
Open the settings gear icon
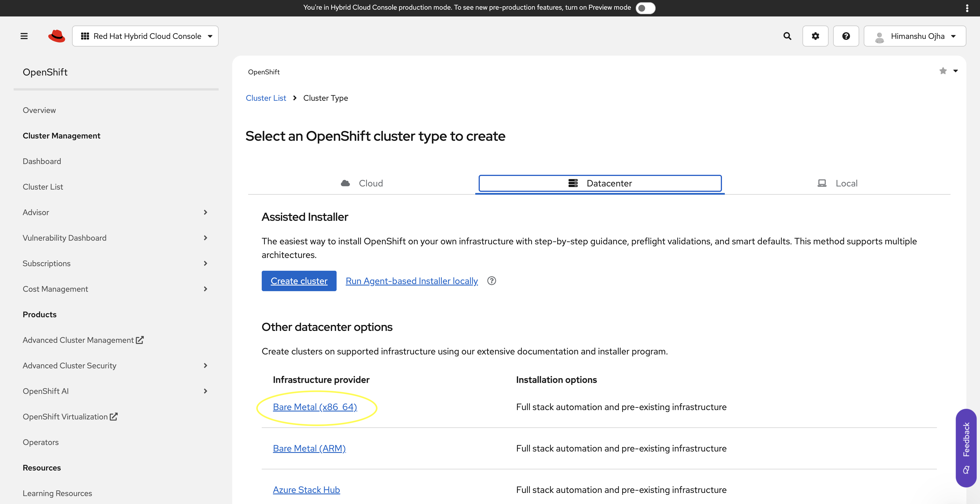[x=815, y=36]
